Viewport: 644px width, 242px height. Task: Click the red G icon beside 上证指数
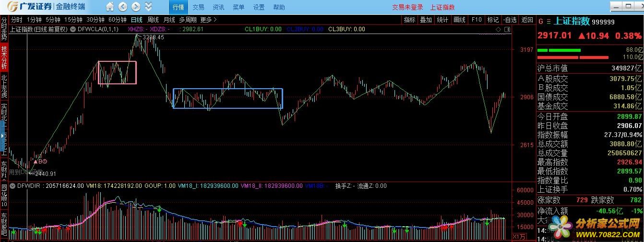541,21
